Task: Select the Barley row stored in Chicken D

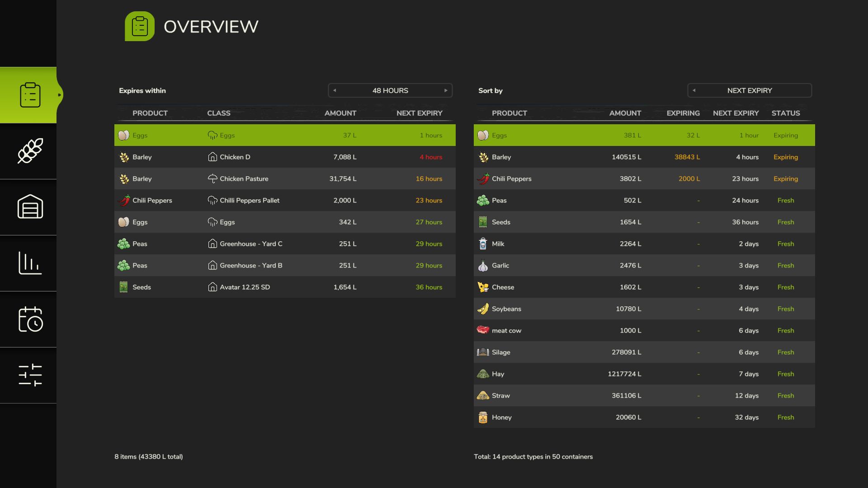Action: 285,157
